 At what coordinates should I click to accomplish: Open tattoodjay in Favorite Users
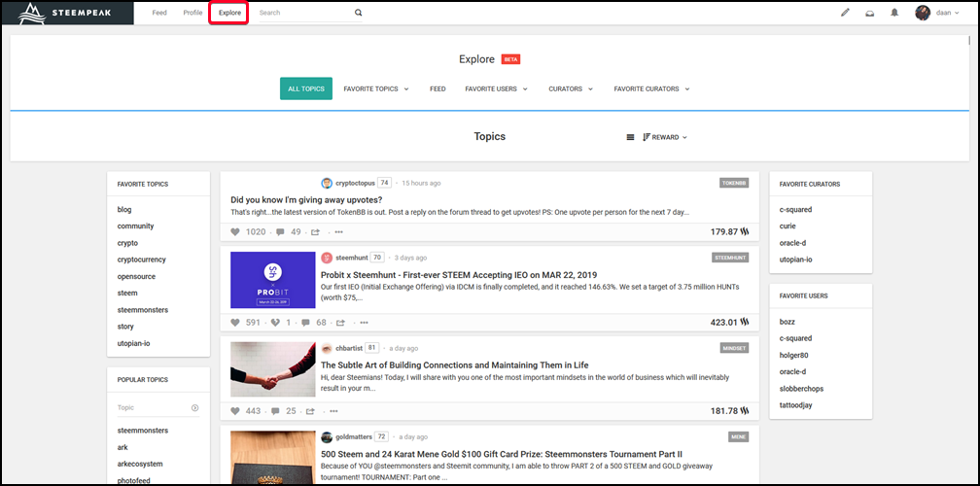(795, 405)
